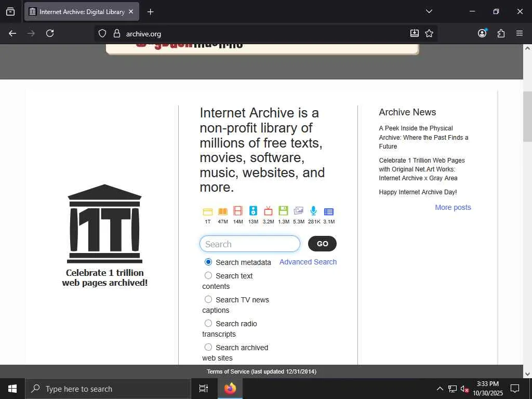Open the collections list icon labeled 3.1M
532x399 pixels.
(x=329, y=212)
